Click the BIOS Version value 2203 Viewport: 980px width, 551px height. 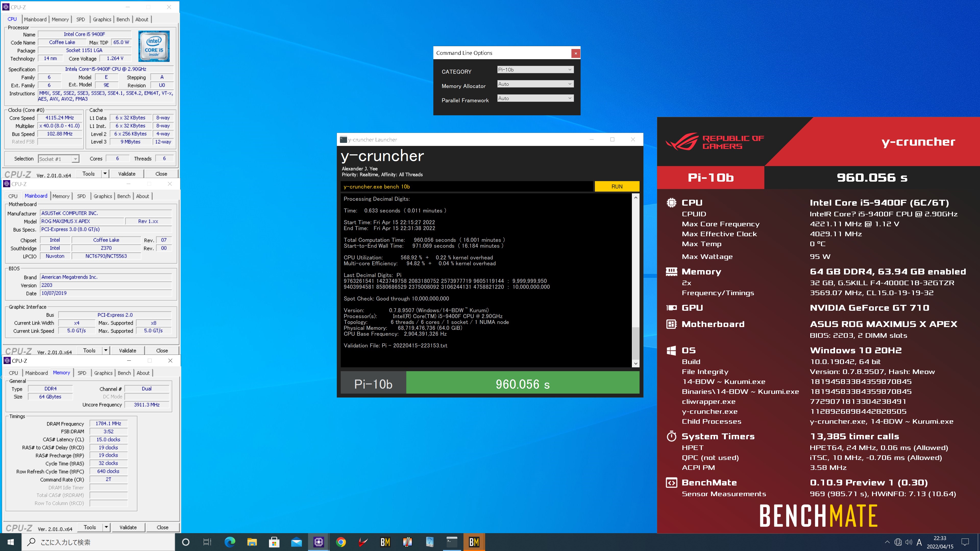(x=106, y=285)
